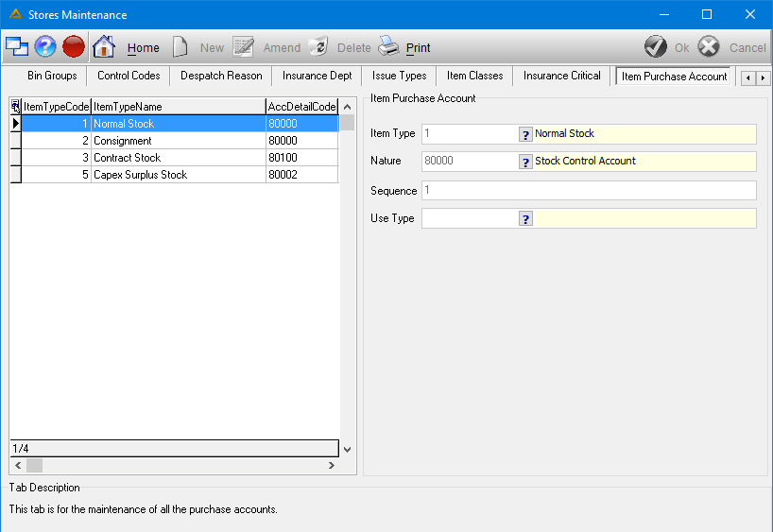The height and width of the screenshot is (532, 773).
Task: Click the red stop circle icon
Action: coord(74,47)
